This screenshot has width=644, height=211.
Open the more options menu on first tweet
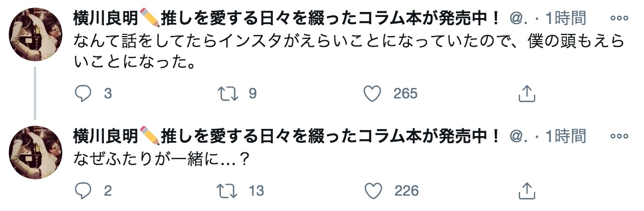(620, 19)
